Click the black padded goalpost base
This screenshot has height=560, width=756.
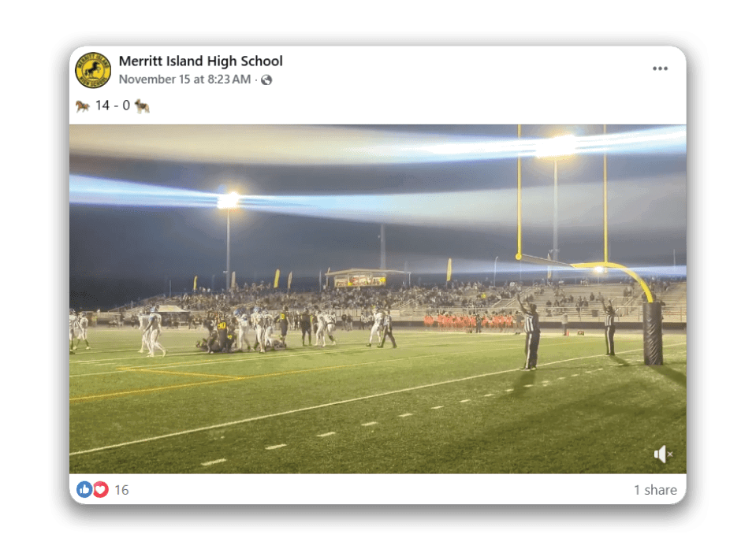pyautogui.click(x=653, y=332)
